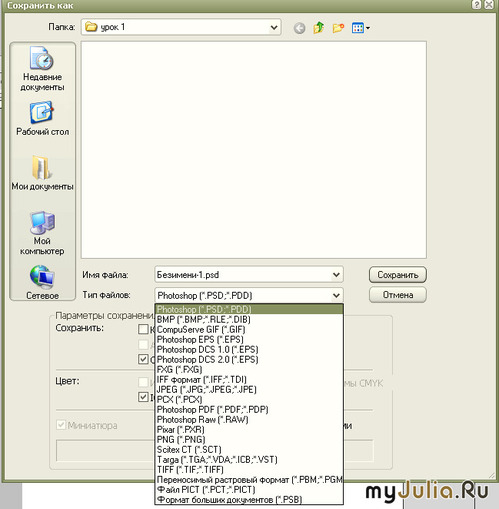Collapse the Тип файлов dropdown arrow

click(x=336, y=295)
